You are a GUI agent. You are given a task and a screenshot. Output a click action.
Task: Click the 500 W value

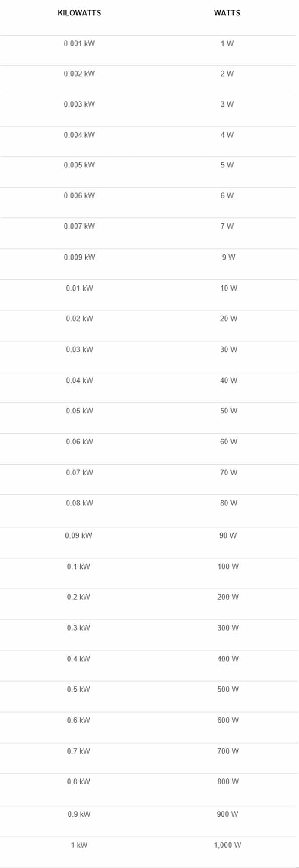click(x=228, y=689)
